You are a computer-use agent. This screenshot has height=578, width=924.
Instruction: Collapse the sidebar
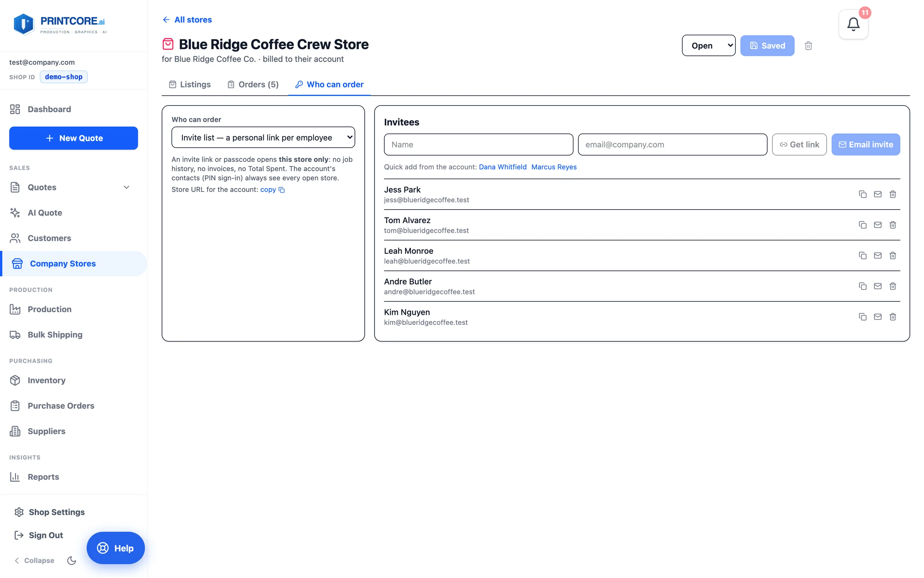(34, 560)
